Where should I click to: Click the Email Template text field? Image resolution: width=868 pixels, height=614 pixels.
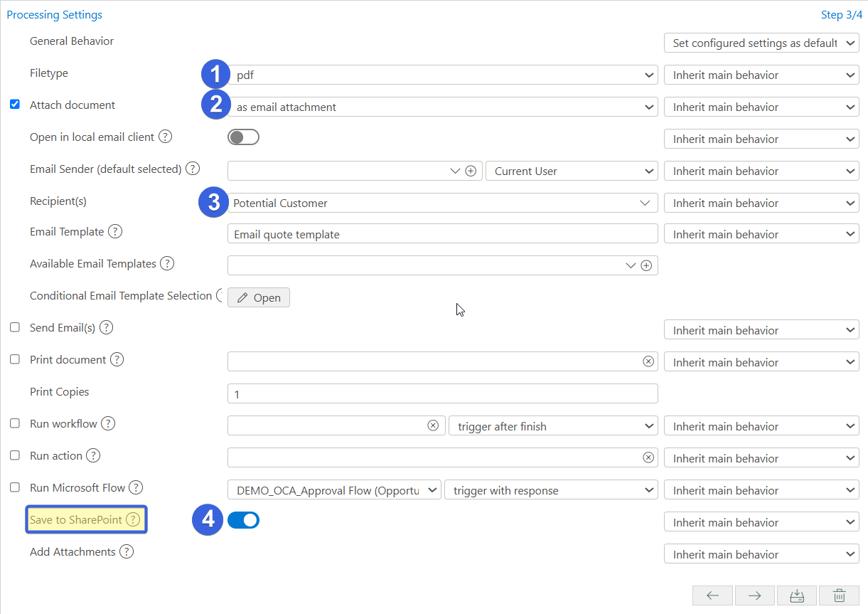coord(442,234)
